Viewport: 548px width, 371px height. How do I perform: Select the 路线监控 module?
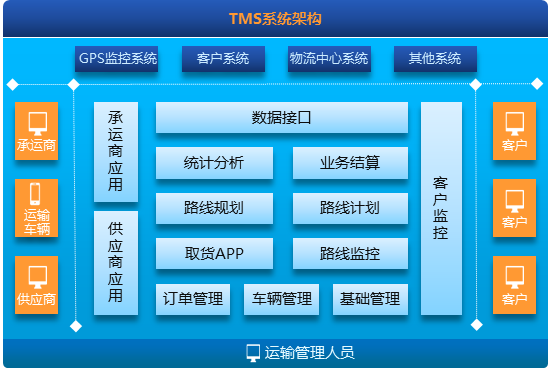click(350, 253)
